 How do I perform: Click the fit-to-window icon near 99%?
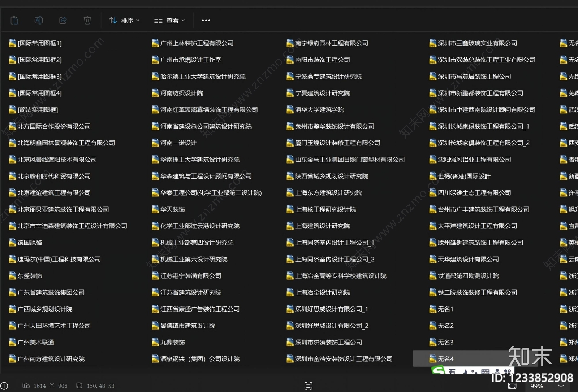pos(512,386)
